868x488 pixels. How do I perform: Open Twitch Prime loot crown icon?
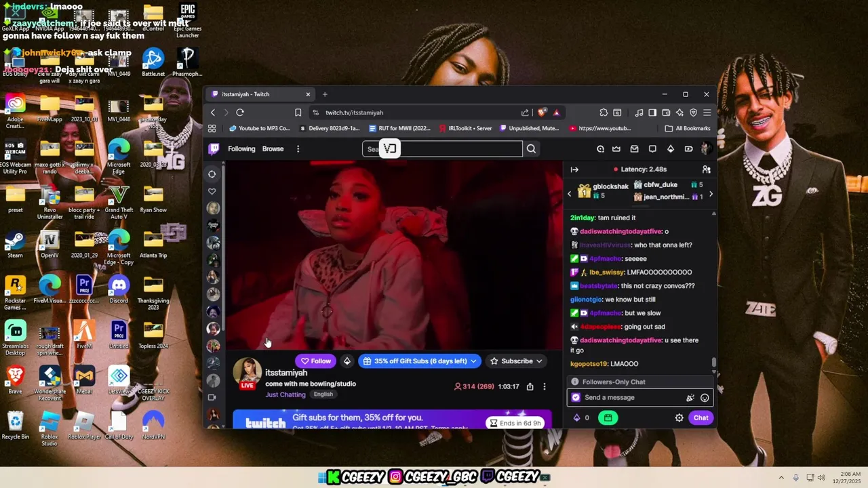(x=616, y=149)
